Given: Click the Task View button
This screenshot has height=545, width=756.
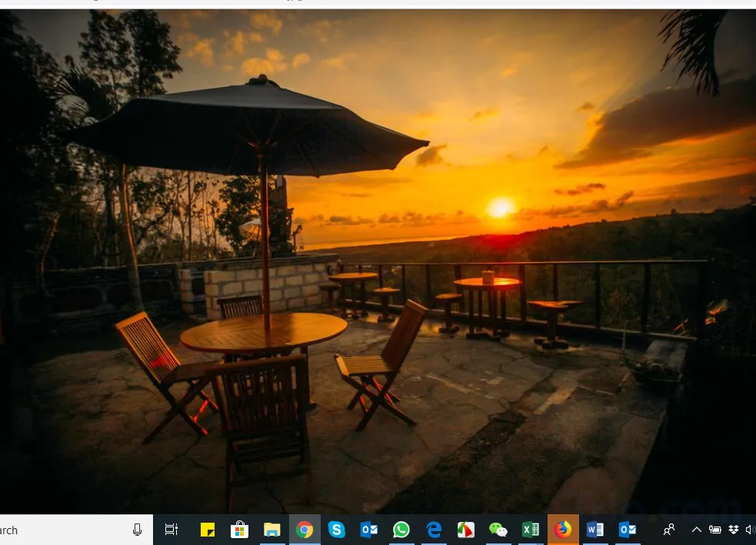Looking at the screenshot, I should click(x=172, y=530).
